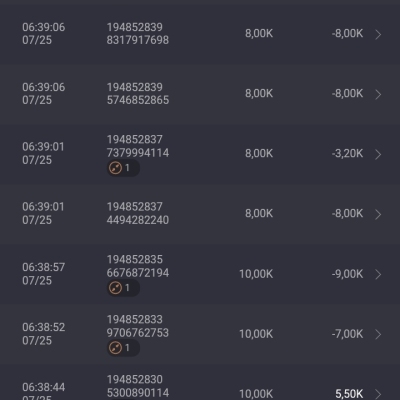Image resolution: width=400 pixels, height=400 pixels.
Task: Select the bet ID 194852839 8317917698
Action: pyautogui.click(x=138, y=33)
